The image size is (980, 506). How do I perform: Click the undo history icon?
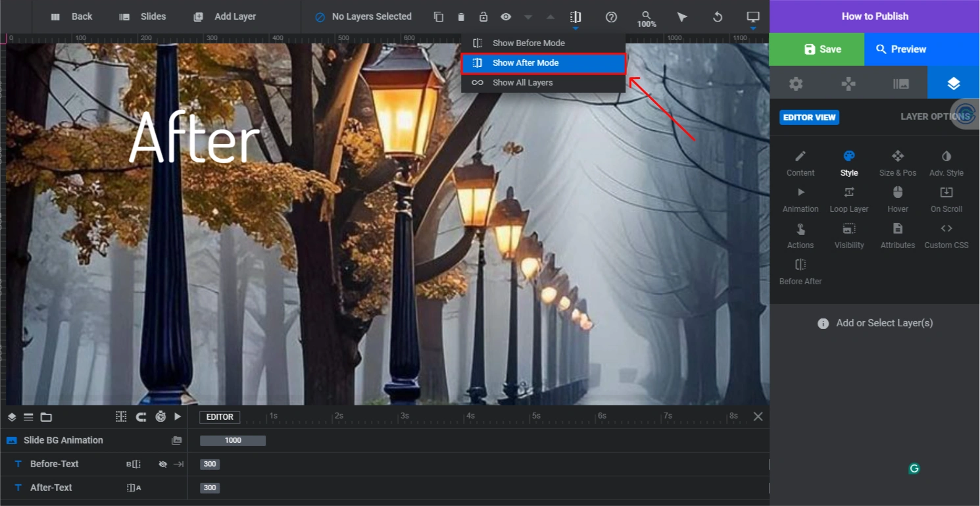point(718,17)
